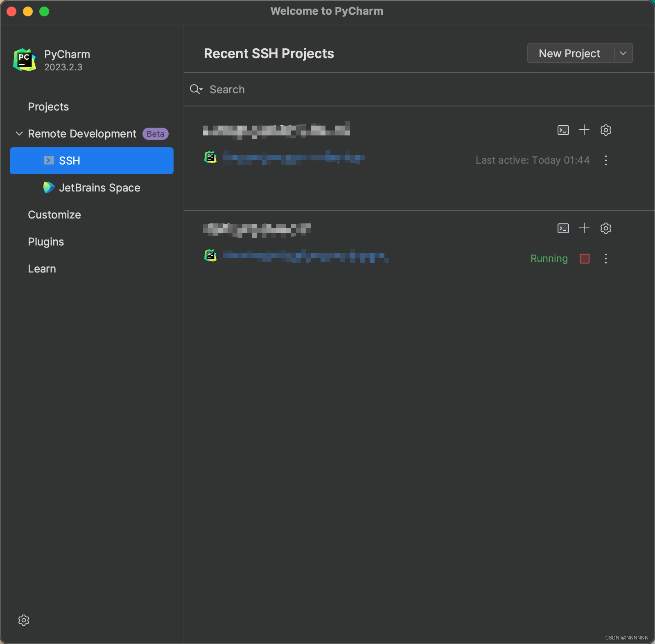The height and width of the screenshot is (644, 655).
Task: Open settings gear for the first SSH connection
Action: [x=605, y=130]
